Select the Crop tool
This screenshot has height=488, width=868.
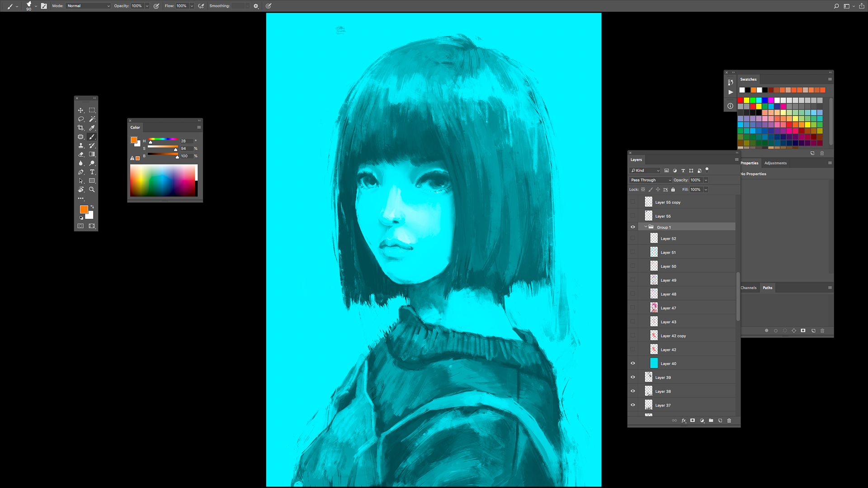coord(81,128)
